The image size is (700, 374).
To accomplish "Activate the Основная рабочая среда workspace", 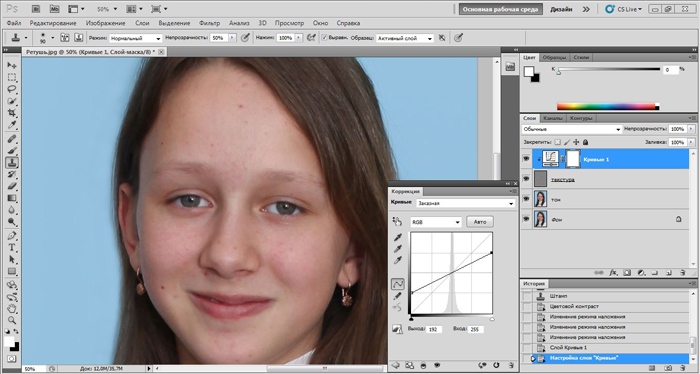I will (501, 9).
